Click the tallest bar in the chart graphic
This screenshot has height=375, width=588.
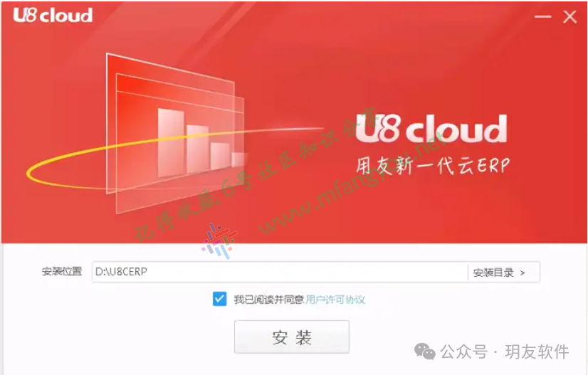click(x=171, y=142)
